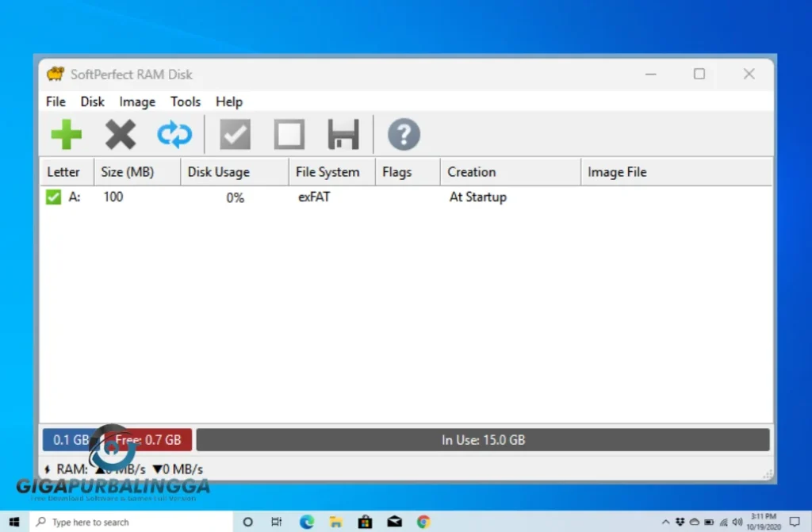This screenshot has width=812, height=532.
Task: Expand hidden icons in the system tray
Action: pos(666,522)
